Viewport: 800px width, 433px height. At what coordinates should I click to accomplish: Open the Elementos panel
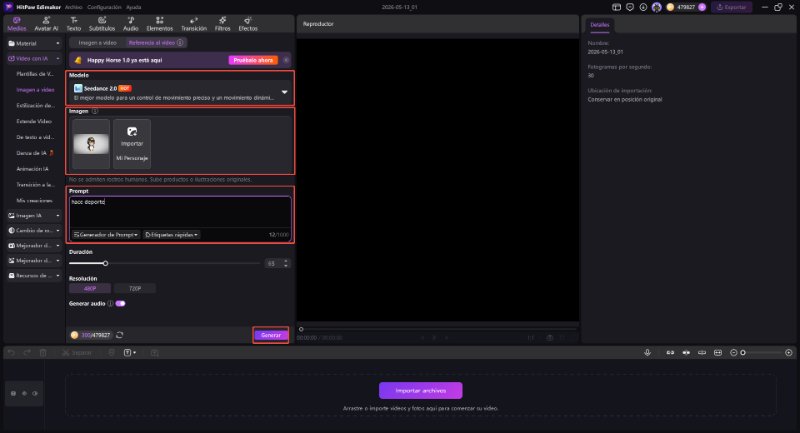(160, 24)
